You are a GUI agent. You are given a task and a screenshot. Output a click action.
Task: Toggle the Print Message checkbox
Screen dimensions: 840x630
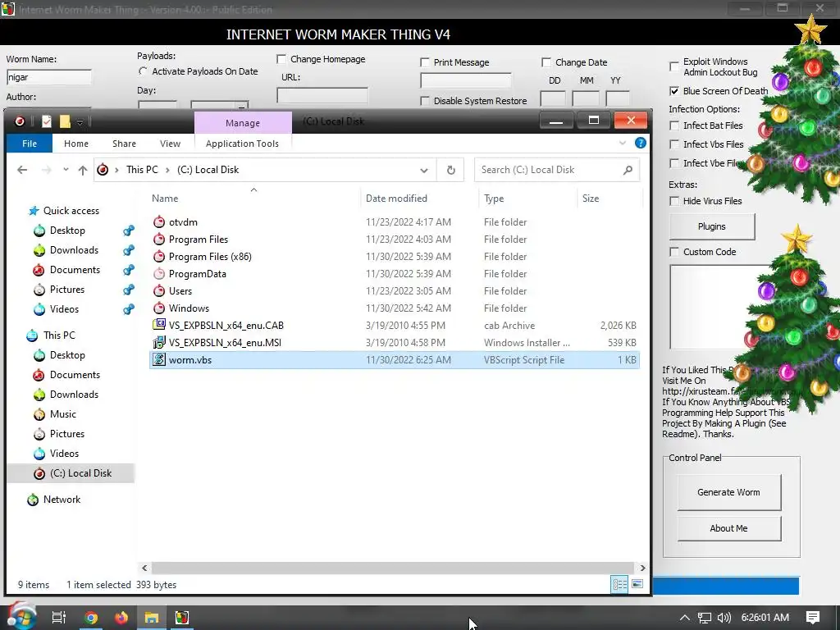pyautogui.click(x=425, y=62)
